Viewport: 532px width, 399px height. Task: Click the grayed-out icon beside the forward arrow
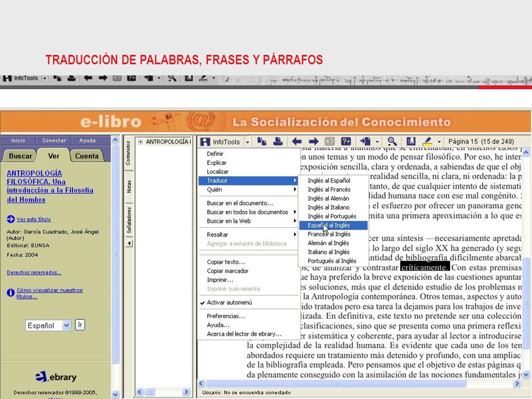point(330,141)
